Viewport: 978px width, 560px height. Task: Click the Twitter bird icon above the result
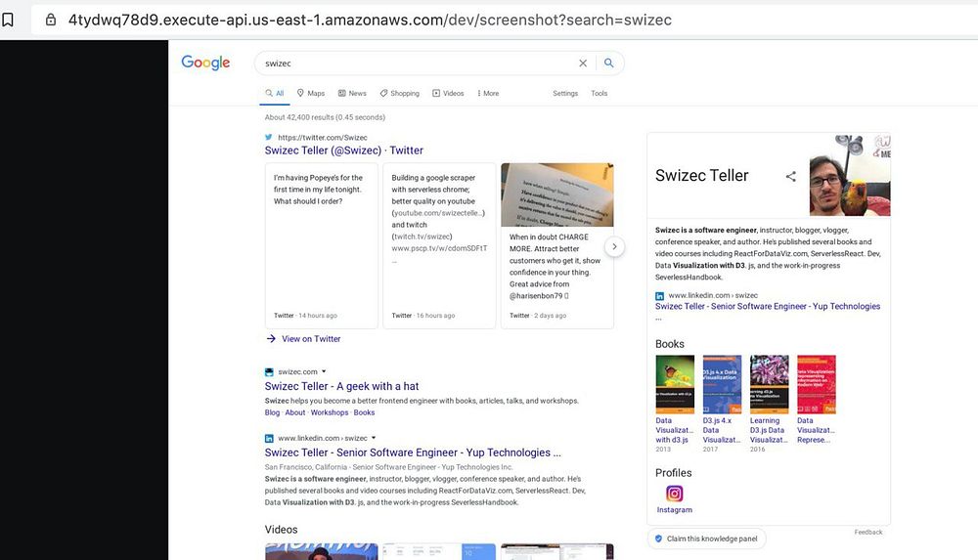coord(269,137)
